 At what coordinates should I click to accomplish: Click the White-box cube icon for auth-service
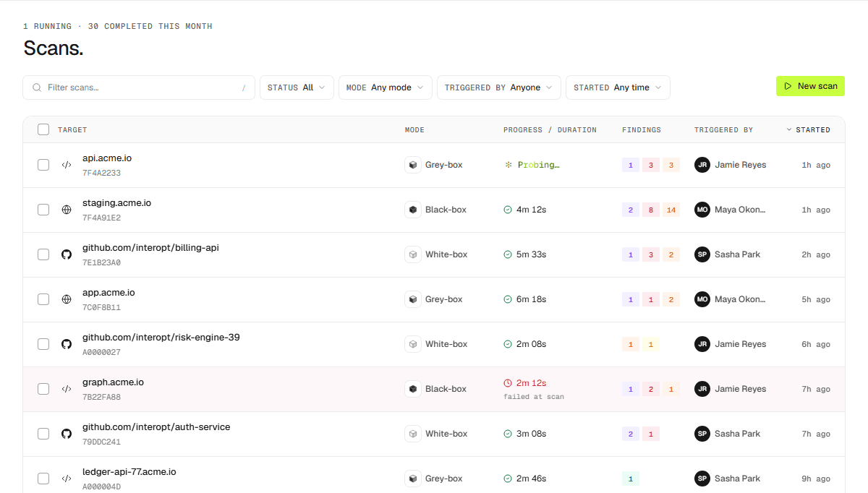click(413, 434)
